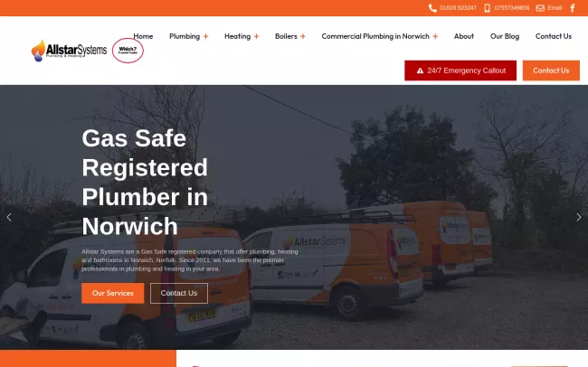588x367 pixels.
Task: Click the outlined Contact Us hero button
Action: point(179,293)
